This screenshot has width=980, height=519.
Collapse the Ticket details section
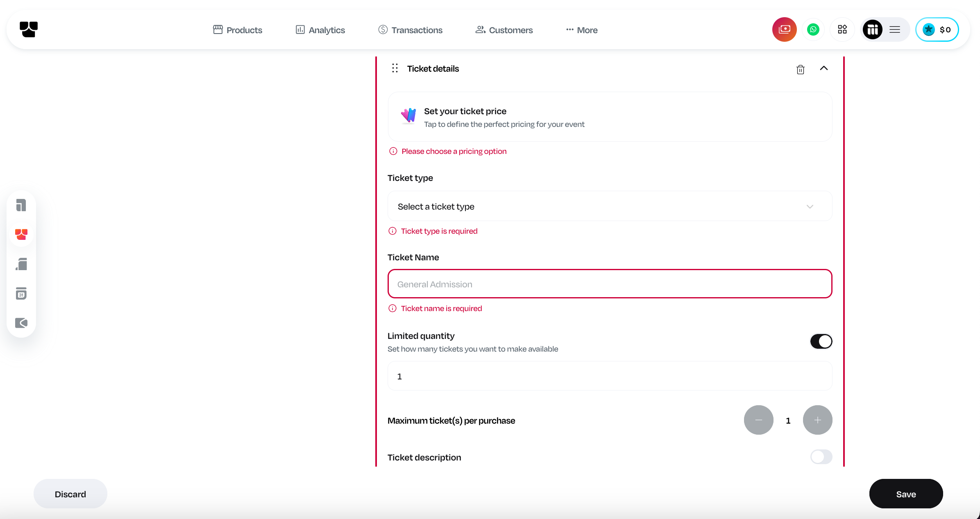[824, 68]
